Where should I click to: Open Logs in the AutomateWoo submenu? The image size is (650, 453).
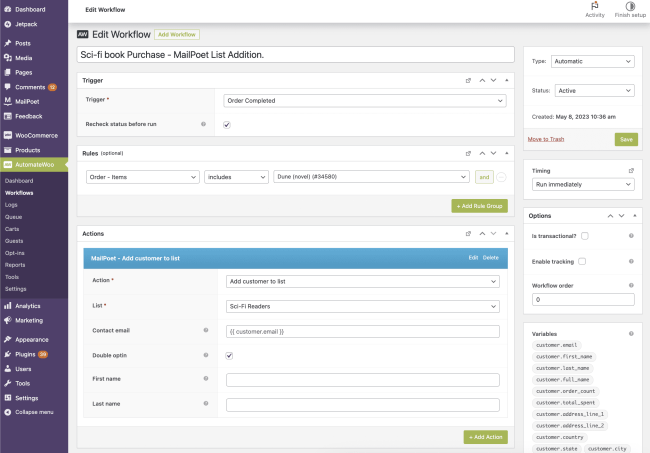(x=11, y=204)
